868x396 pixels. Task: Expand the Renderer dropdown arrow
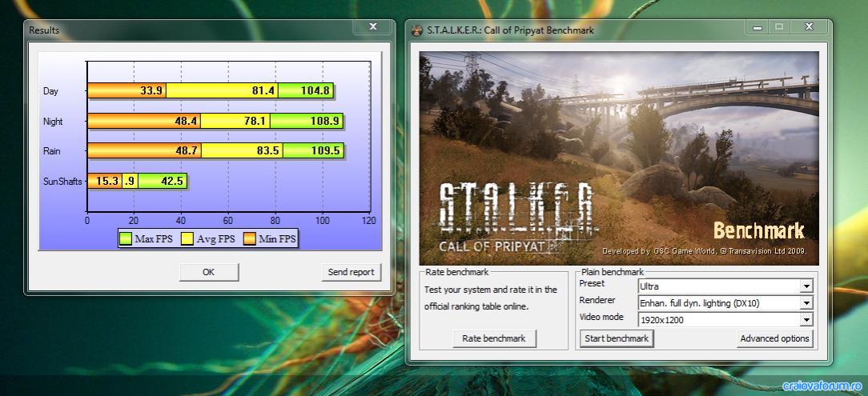(806, 303)
